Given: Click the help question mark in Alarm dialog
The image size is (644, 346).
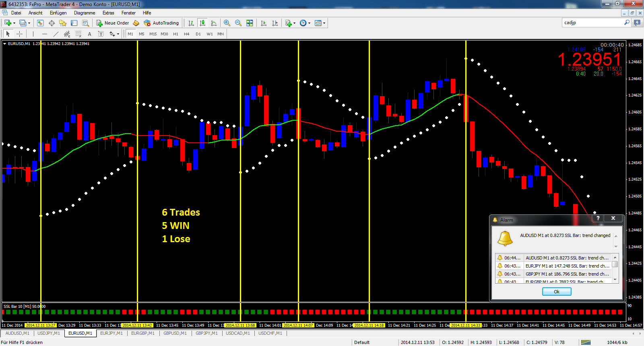Looking at the screenshot, I should (598, 218).
